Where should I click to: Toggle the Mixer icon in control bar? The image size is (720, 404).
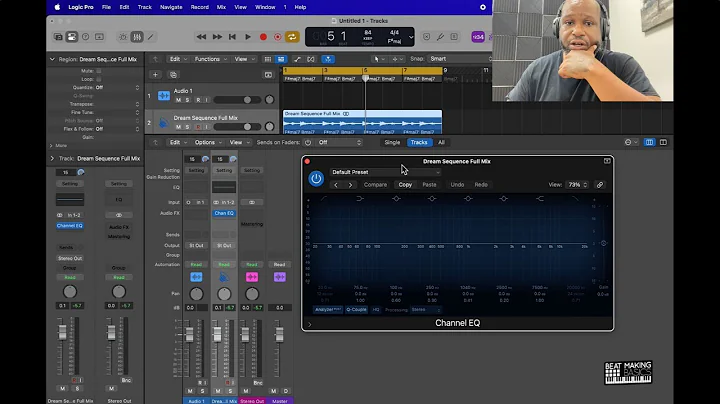[x=137, y=37]
